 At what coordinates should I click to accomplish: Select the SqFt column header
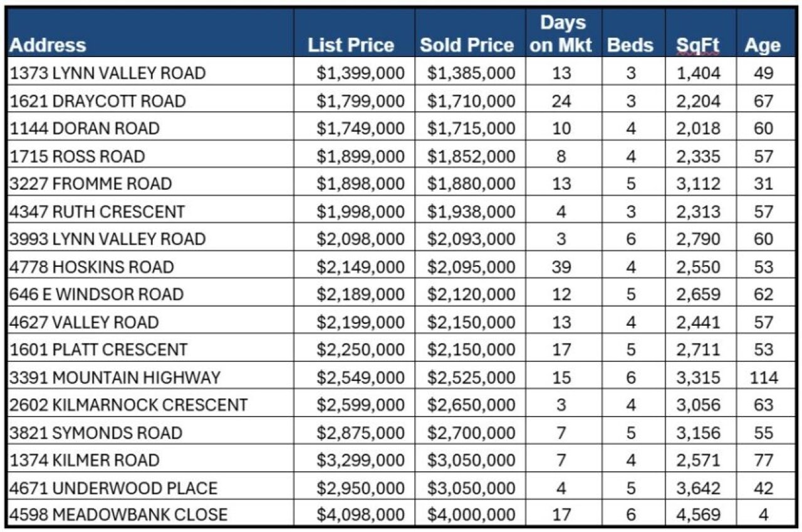click(697, 45)
